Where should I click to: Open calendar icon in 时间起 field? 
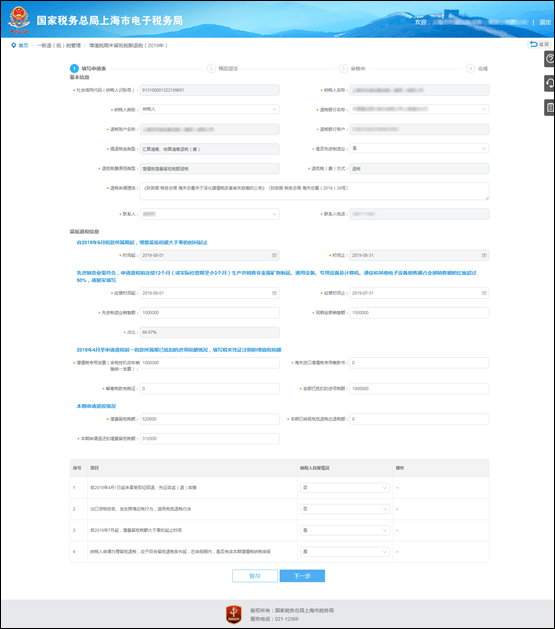pyautogui.click(x=275, y=255)
